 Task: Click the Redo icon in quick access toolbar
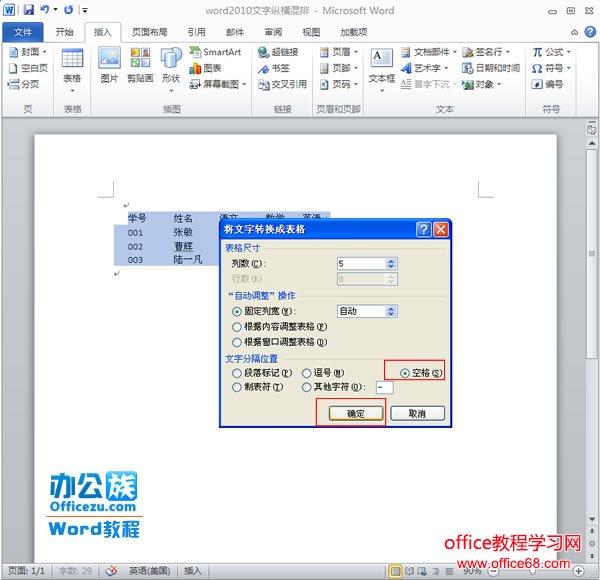[68, 10]
